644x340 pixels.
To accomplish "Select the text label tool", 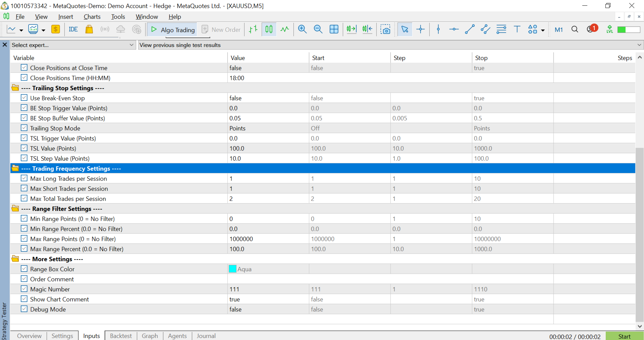I will point(517,30).
